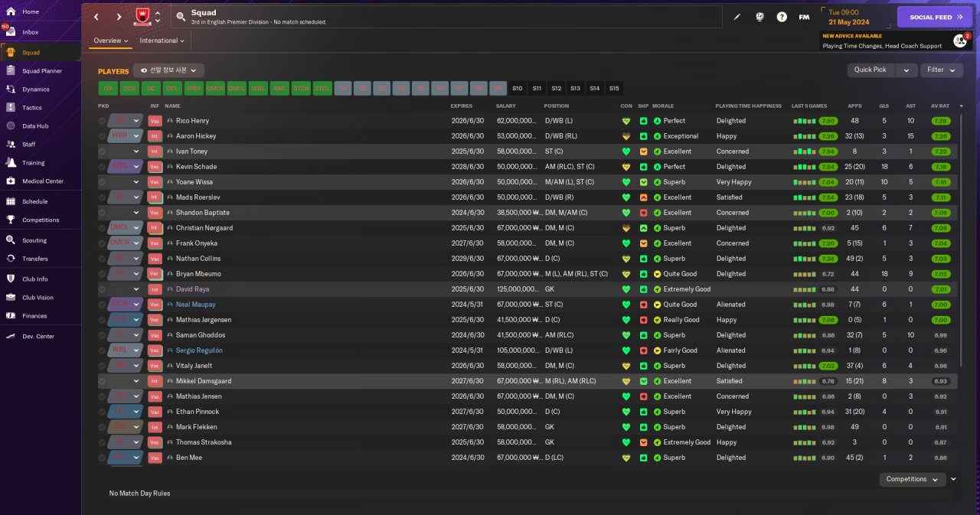Open the Medical Center section
Image resolution: width=980 pixels, height=515 pixels.
coord(42,181)
